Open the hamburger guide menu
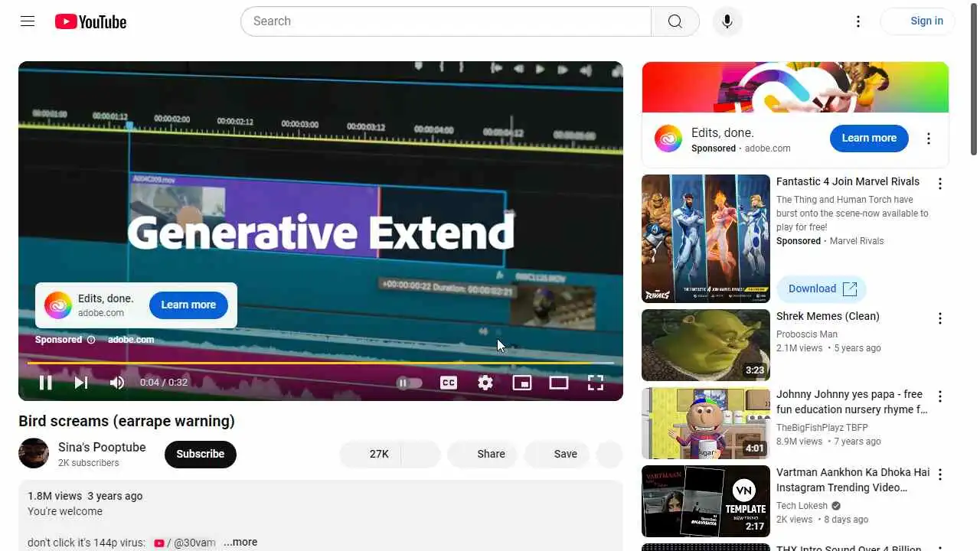Viewport: 980px width, 551px height. [x=28, y=21]
